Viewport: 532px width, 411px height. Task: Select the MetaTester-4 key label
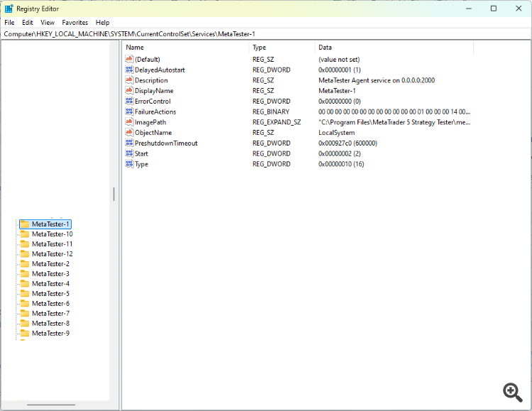click(50, 284)
